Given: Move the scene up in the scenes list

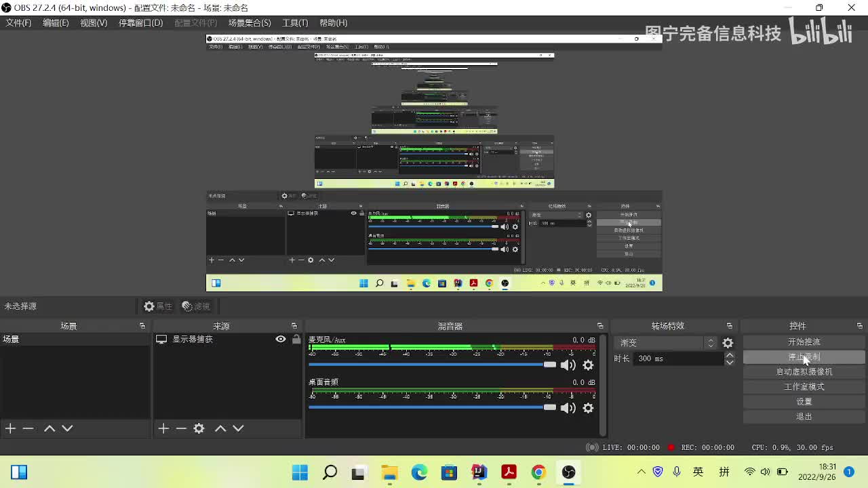Looking at the screenshot, I should (x=50, y=428).
